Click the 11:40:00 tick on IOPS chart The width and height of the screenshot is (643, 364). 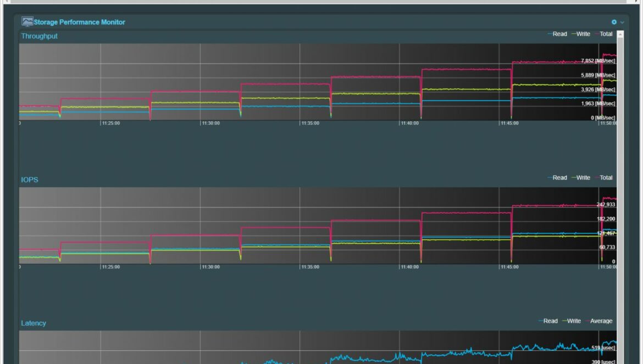point(409,267)
